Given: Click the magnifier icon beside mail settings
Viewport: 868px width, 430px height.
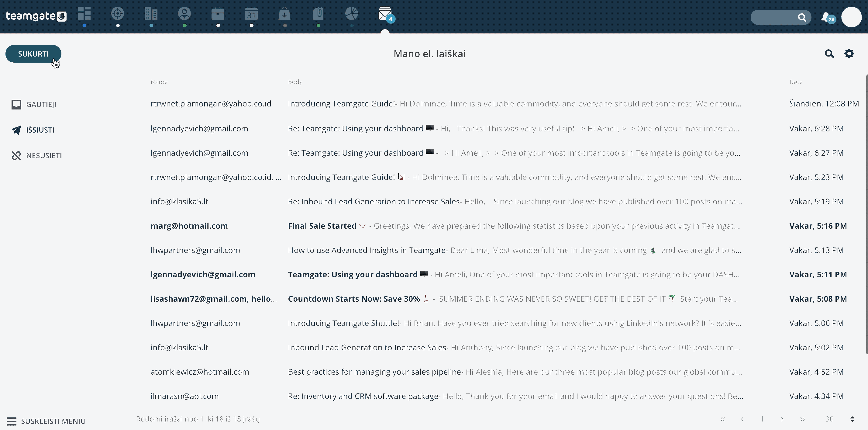Looking at the screenshot, I should [x=829, y=54].
